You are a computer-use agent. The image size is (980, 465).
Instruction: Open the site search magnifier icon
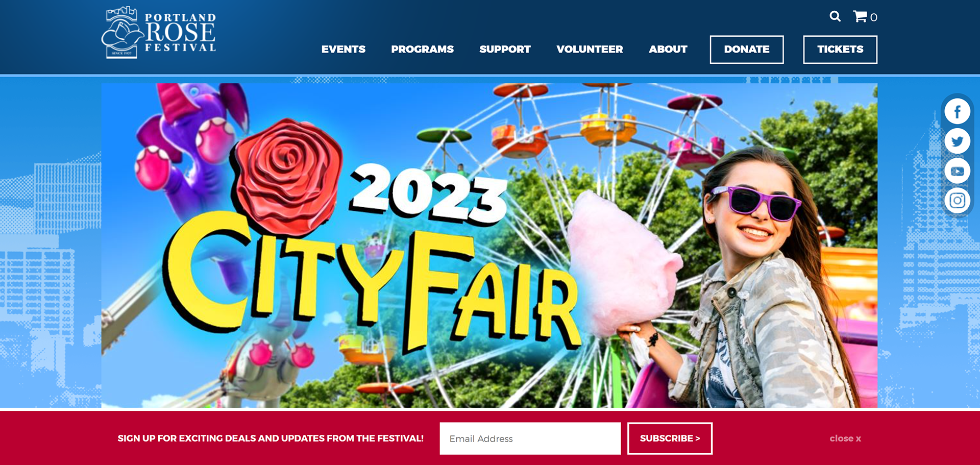tap(835, 16)
